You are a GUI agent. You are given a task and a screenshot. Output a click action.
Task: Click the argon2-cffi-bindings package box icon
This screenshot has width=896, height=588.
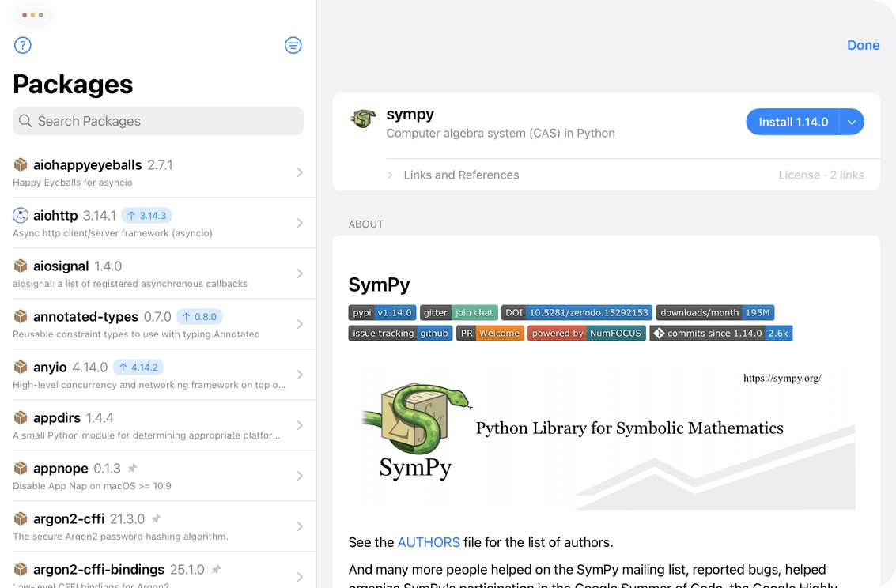21,569
